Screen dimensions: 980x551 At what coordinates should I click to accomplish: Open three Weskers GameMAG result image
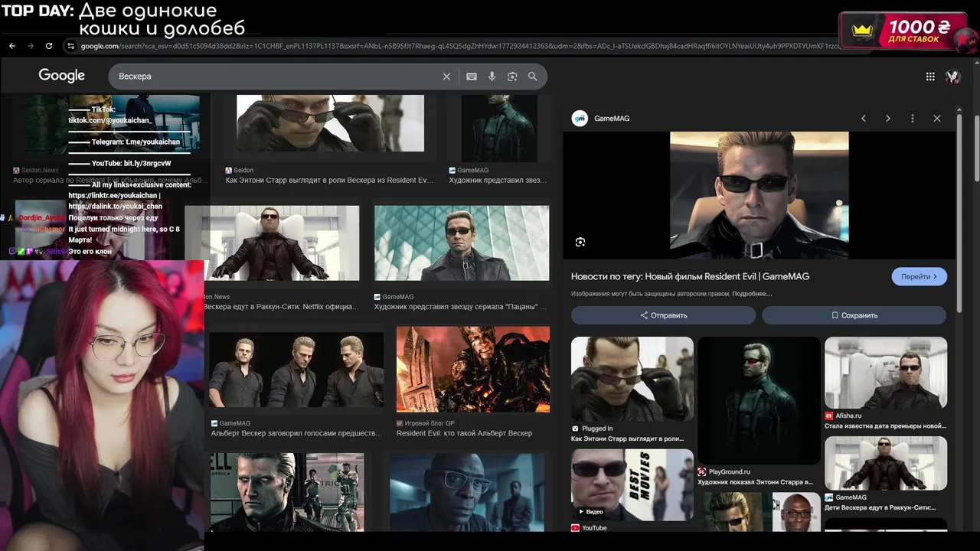coord(296,370)
